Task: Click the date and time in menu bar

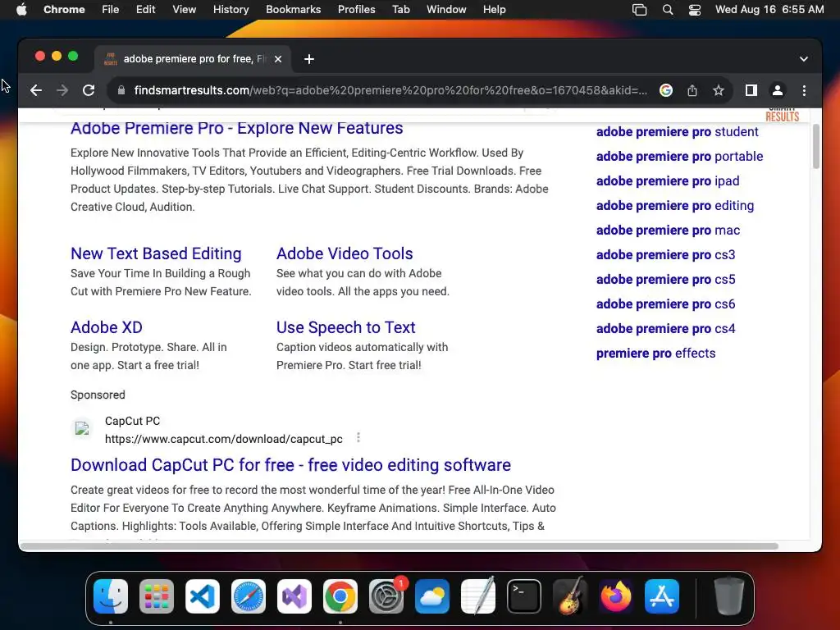Action: coord(769,10)
